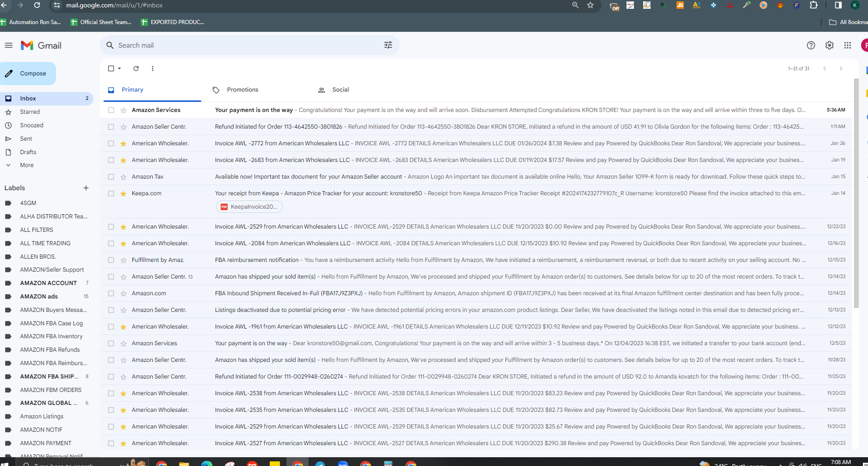Open the More options three-dot menu

[x=153, y=68]
